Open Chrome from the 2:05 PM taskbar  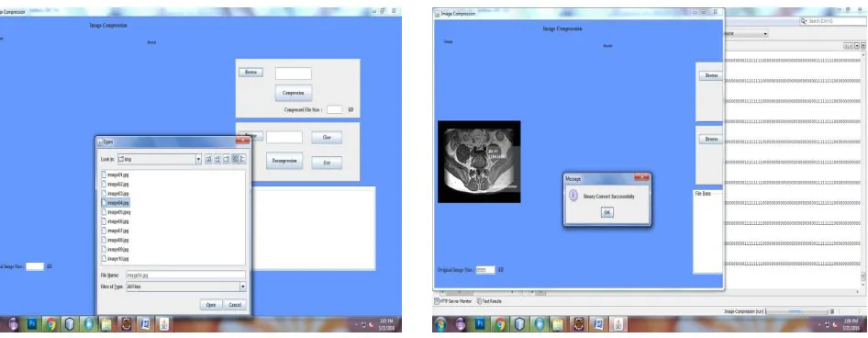(50, 324)
